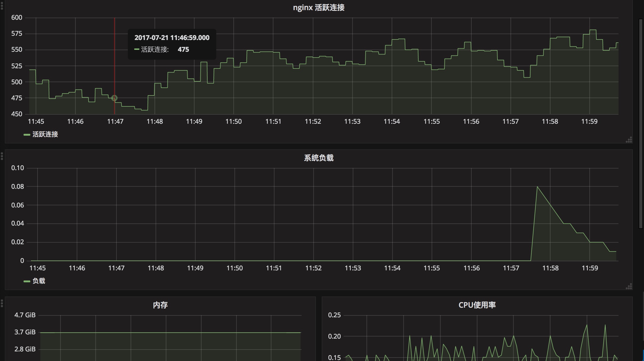Click y-axis label 0.08 on 系统负载 graph
The height and width of the screenshot is (361, 644).
18,187
